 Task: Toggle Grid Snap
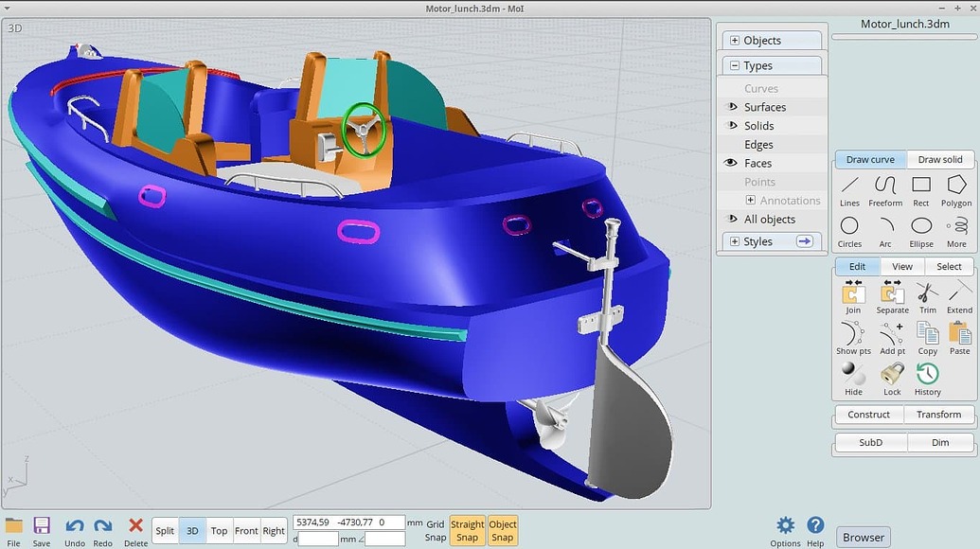point(435,531)
